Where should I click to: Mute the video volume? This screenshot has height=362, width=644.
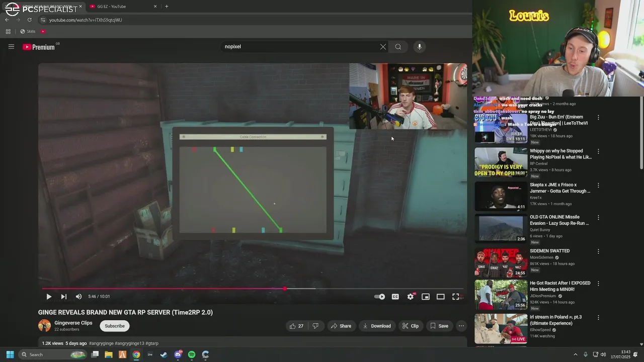pos(78,297)
